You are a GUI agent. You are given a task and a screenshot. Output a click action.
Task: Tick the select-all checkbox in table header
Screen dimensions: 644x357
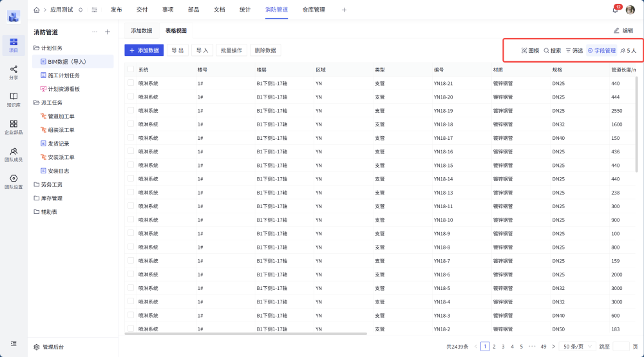[x=131, y=70]
